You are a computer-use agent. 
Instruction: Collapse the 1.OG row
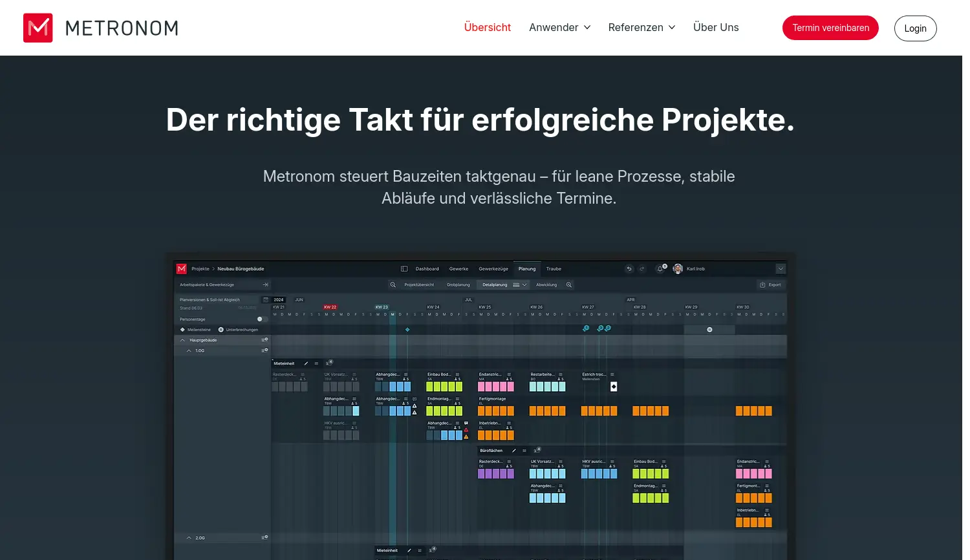point(189,350)
